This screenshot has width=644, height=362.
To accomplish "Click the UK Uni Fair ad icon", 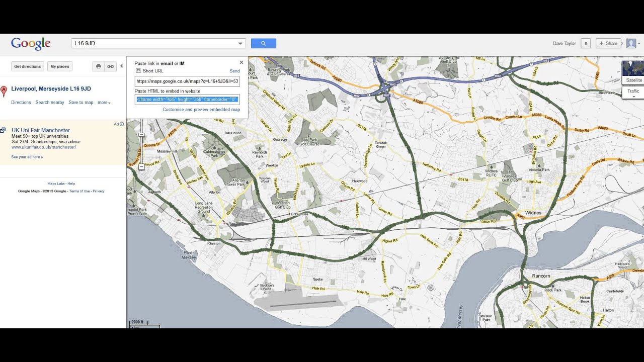I will [x=3, y=130].
